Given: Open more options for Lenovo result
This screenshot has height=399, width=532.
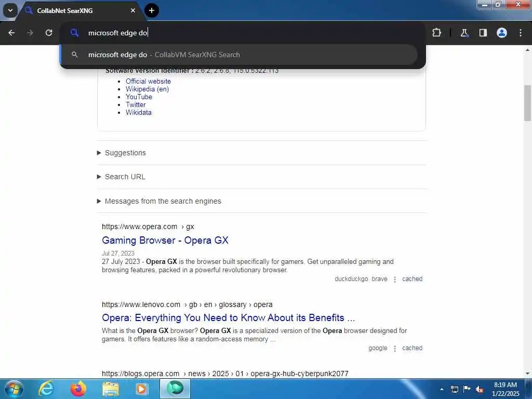Looking at the screenshot, I should [395, 349].
